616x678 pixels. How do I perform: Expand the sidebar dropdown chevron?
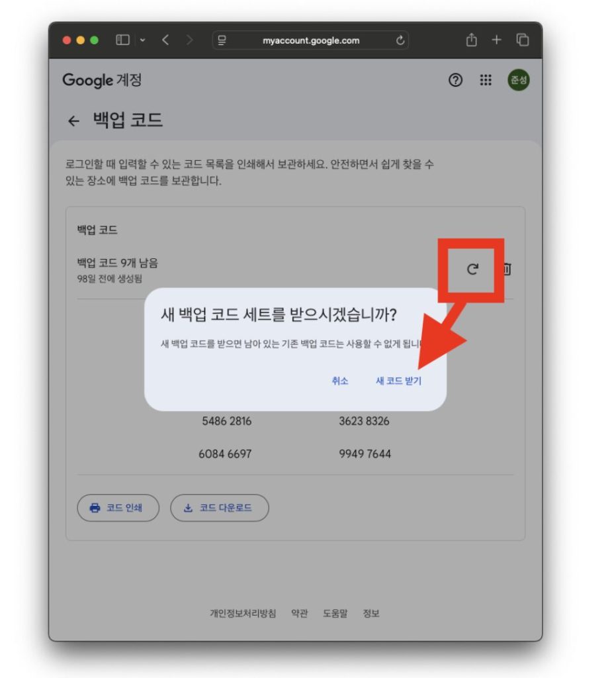143,40
